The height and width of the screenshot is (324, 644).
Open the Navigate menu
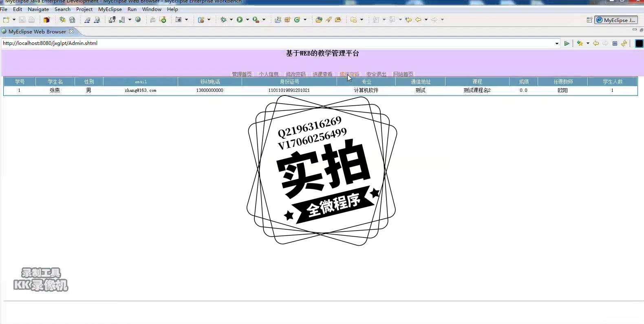click(x=38, y=9)
